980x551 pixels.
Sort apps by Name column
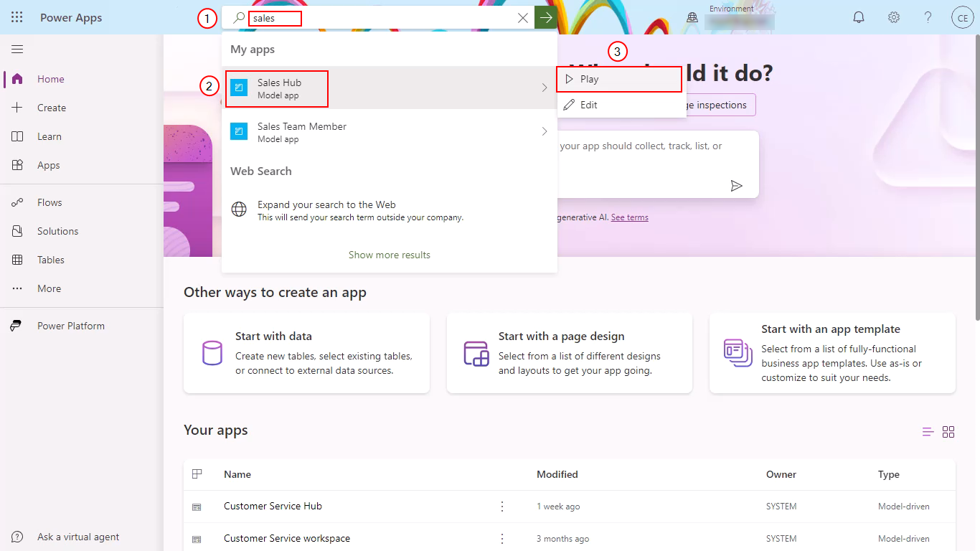tap(237, 474)
